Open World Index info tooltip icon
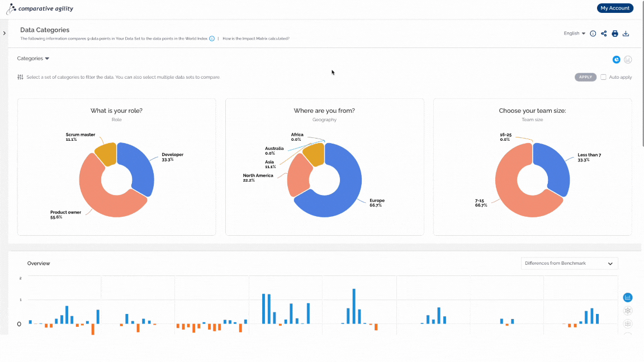This screenshot has width=644, height=362. [x=212, y=39]
